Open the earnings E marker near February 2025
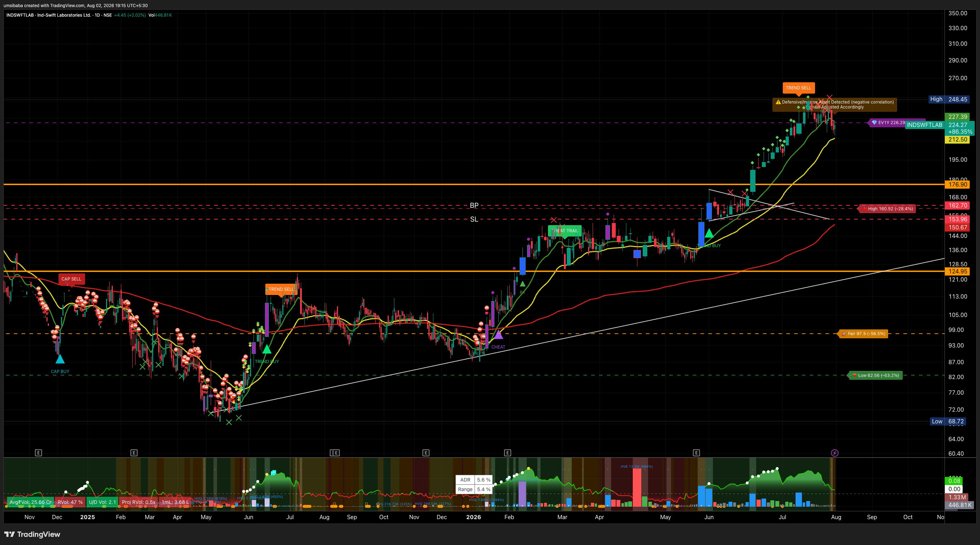The height and width of the screenshot is (545, 980). pos(133,452)
